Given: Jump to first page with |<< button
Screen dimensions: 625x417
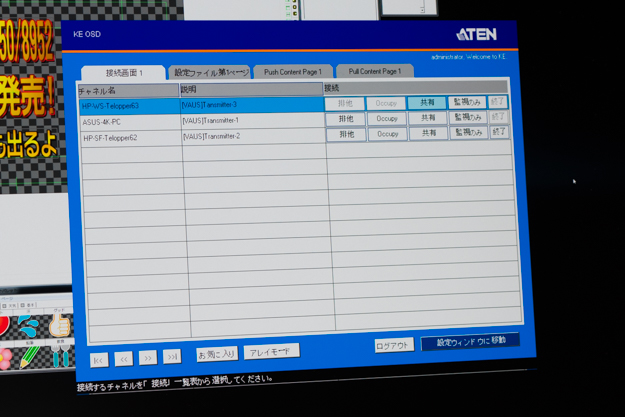Looking at the screenshot, I should click(x=99, y=358).
